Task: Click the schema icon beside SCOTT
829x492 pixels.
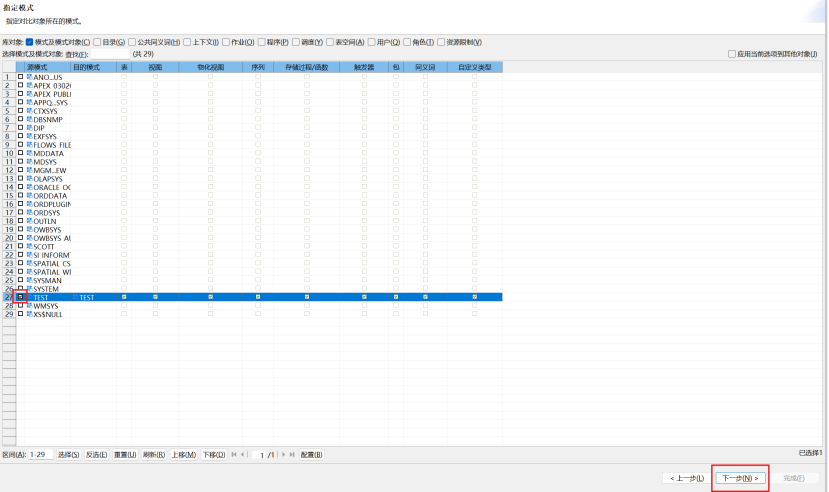Action: click(30, 246)
